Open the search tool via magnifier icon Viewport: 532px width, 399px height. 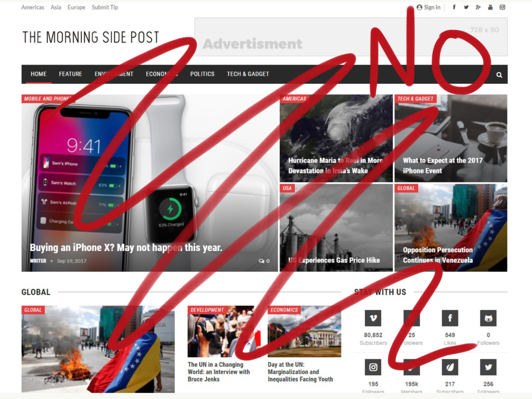[x=499, y=75]
